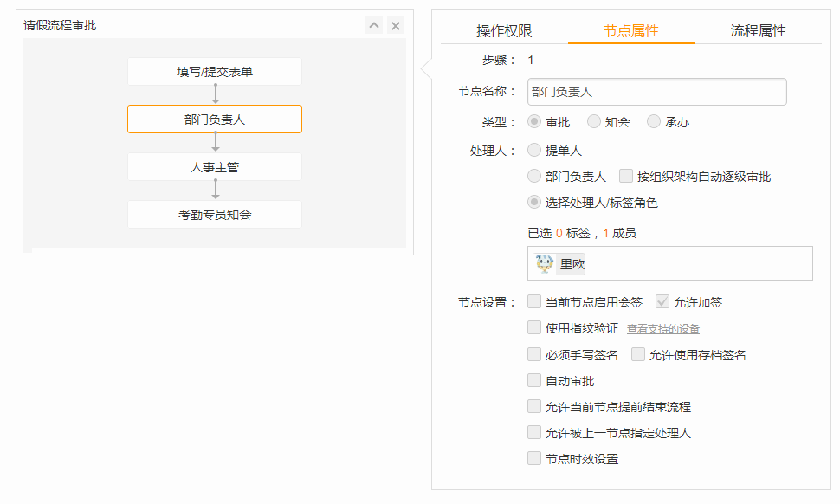Screen dimensions: 840x504
Task: Enable 允许使用存档签名 checkbox
Action: pos(638,354)
